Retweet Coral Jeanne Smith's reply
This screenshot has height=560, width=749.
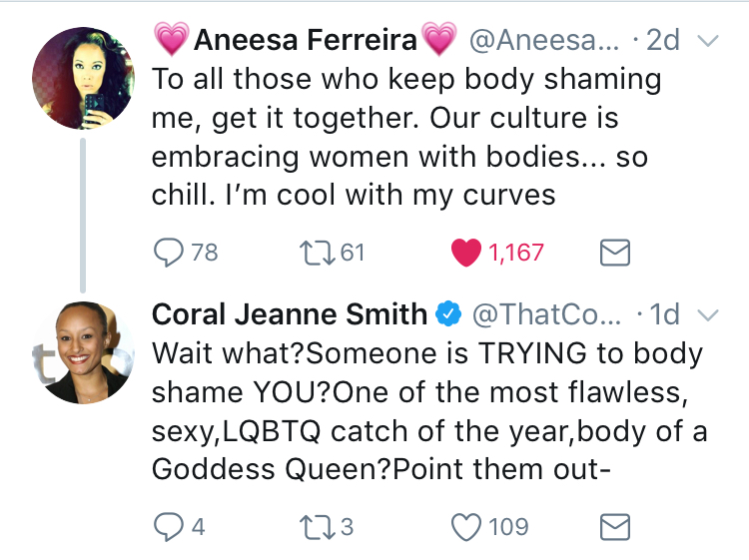tap(317, 527)
